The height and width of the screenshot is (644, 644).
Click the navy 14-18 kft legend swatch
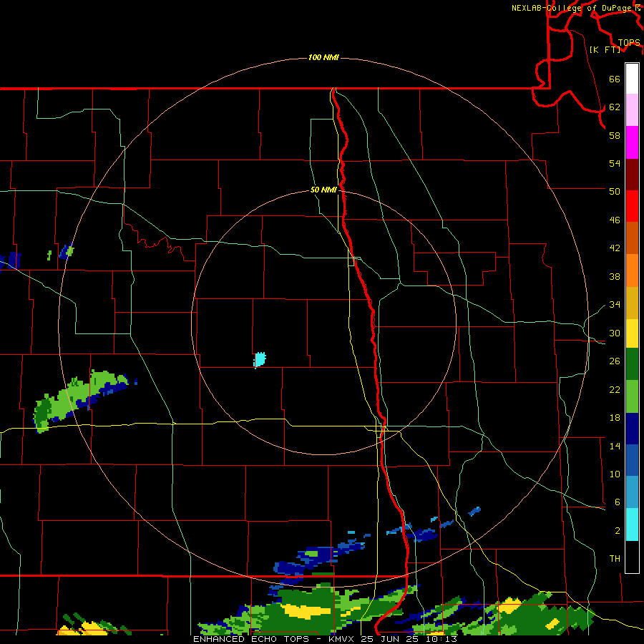point(632,429)
